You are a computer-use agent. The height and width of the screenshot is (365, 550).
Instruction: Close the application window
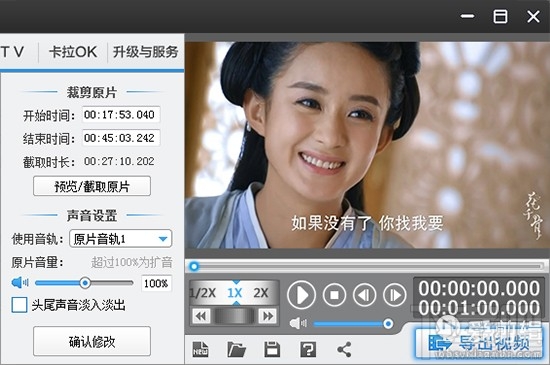click(533, 16)
